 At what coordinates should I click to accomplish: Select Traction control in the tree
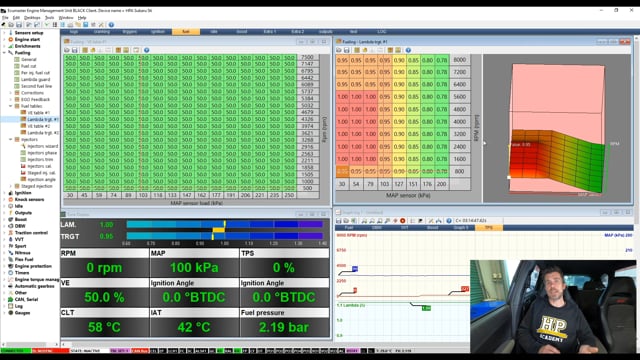31,233
